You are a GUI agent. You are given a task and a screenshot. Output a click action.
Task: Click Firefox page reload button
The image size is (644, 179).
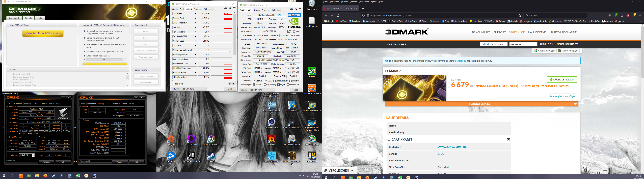coord(338,15)
